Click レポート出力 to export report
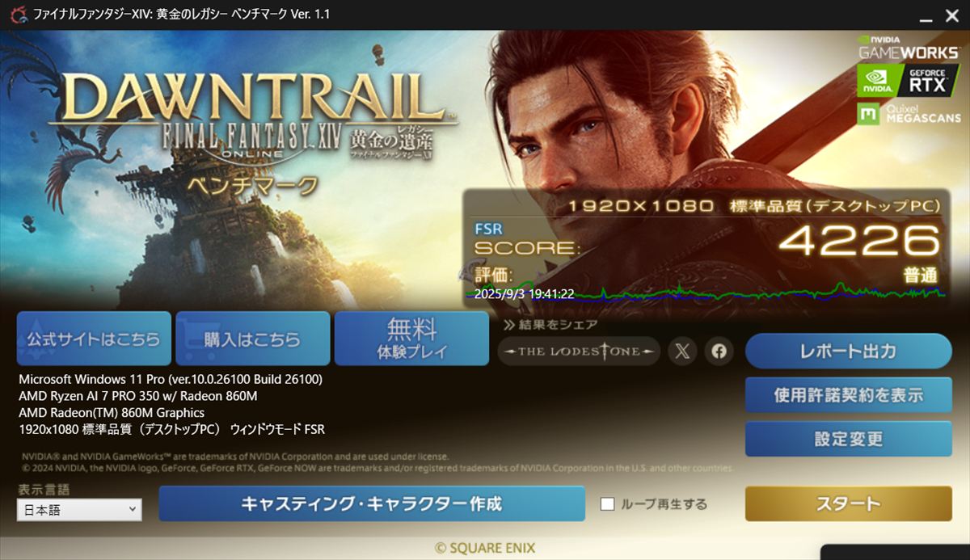The image size is (970, 560). [848, 352]
